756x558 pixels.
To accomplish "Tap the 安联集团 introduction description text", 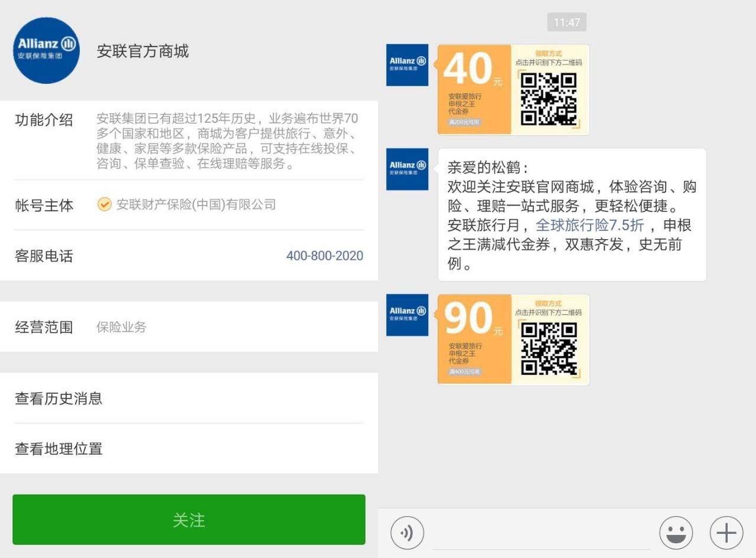I will tap(227, 141).
